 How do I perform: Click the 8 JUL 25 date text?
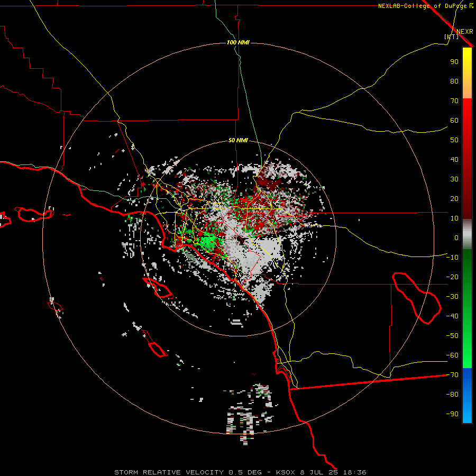(x=319, y=472)
